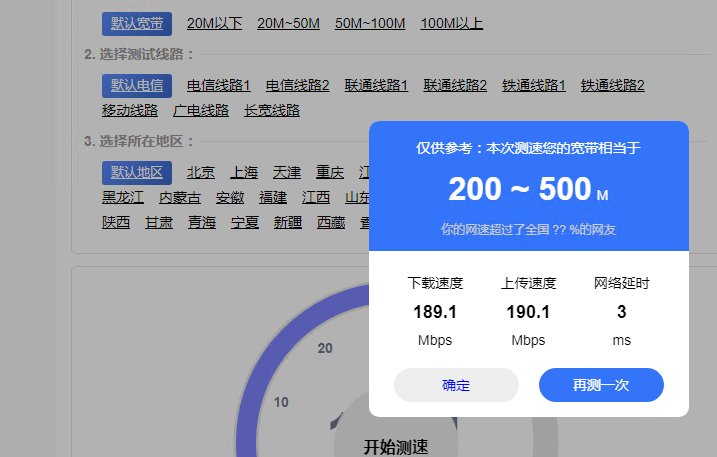Select 长宽线路 test line
Screen dimensions: 717x457
272,111
